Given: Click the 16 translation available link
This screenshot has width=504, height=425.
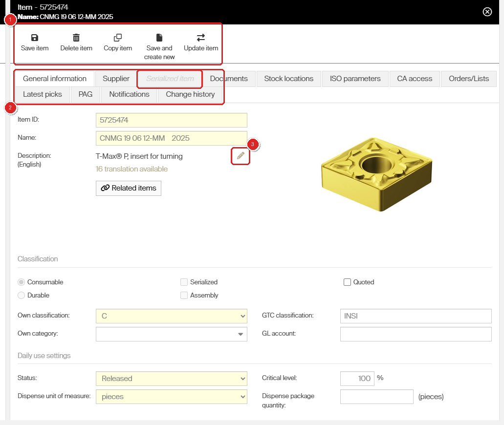Looking at the screenshot, I should click(131, 169).
